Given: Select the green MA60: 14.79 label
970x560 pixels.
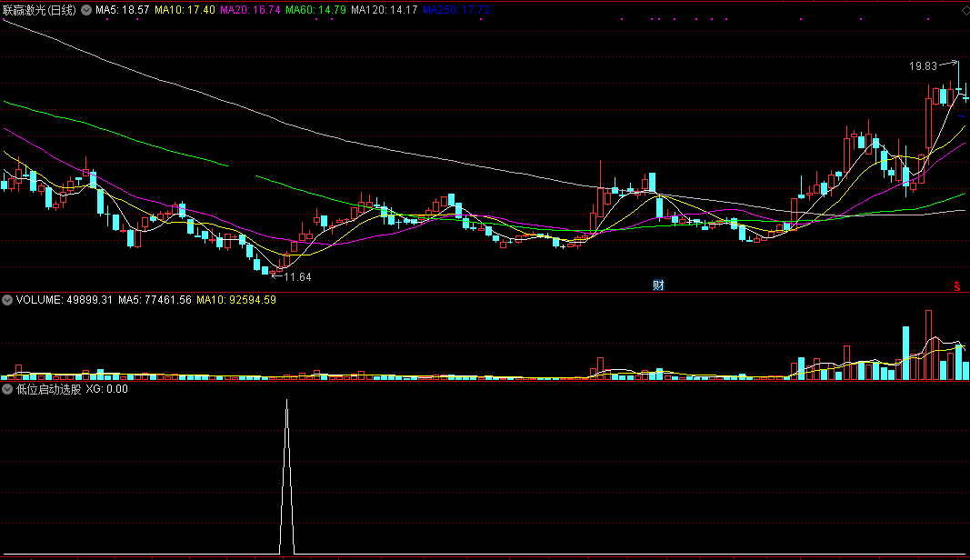Looking at the screenshot, I should point(315,10).
